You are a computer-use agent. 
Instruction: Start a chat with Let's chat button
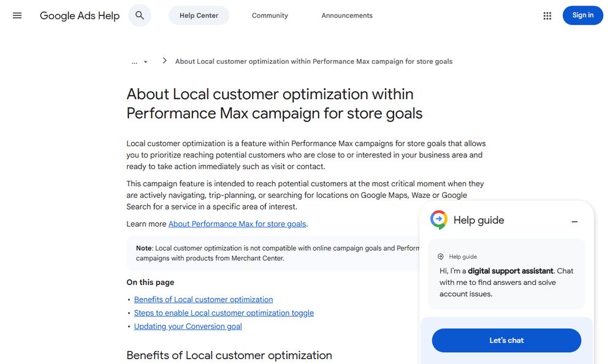pyautogui.click(x=506, y=340)
